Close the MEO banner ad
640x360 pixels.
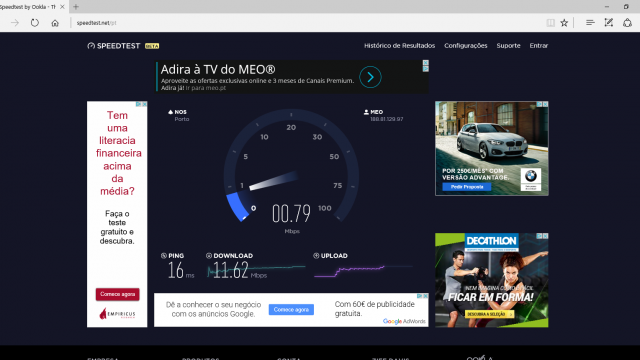426,62
